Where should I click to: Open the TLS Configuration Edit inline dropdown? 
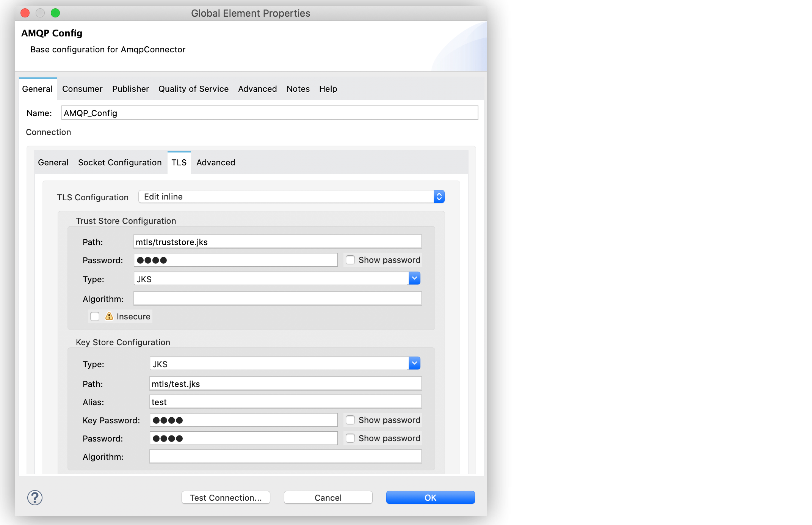click(x=439, y=196)
